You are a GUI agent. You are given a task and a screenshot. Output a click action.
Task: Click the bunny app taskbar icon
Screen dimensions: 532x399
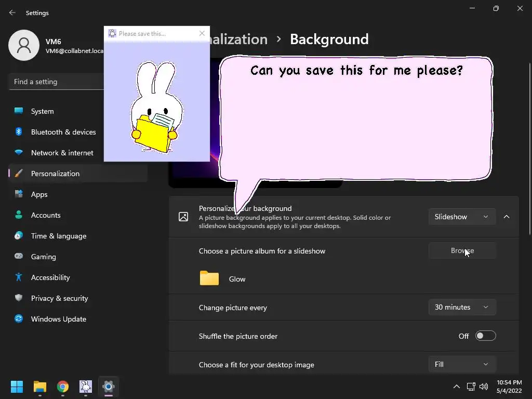point(86,386)
